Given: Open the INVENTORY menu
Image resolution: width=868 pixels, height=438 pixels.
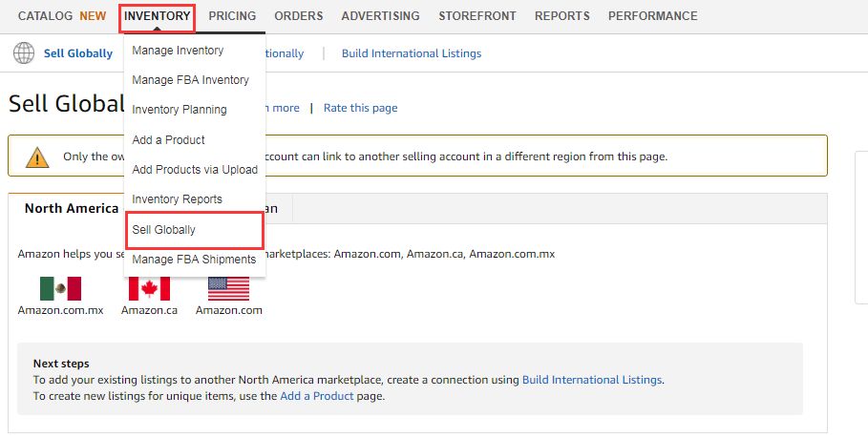Looking at the screenshot, I should 158,16.
